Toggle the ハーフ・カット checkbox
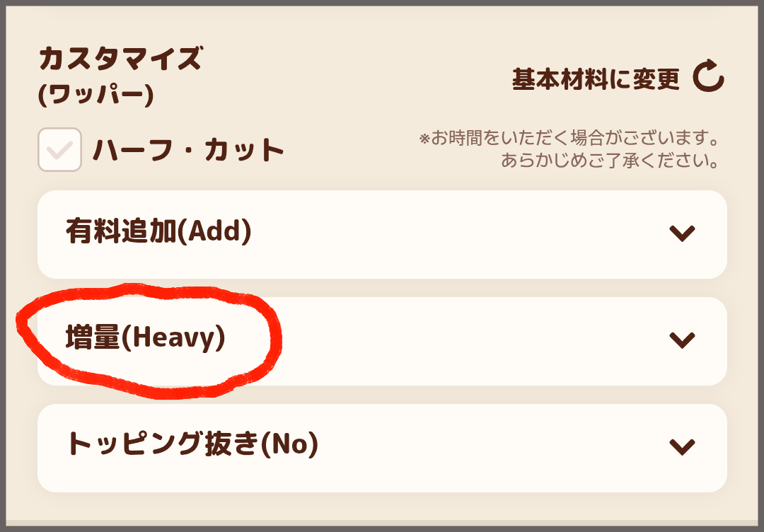 (x=59, y=149)
